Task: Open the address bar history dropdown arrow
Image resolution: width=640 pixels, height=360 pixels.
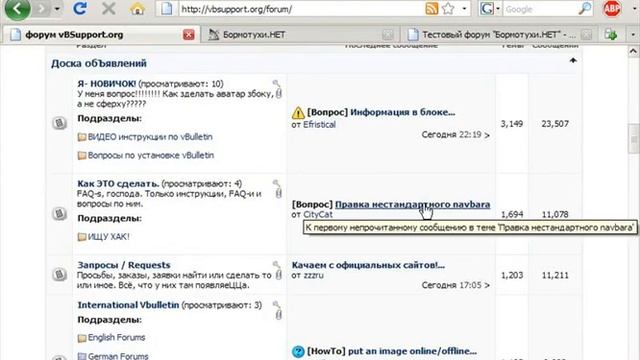Action: [464, 9]
